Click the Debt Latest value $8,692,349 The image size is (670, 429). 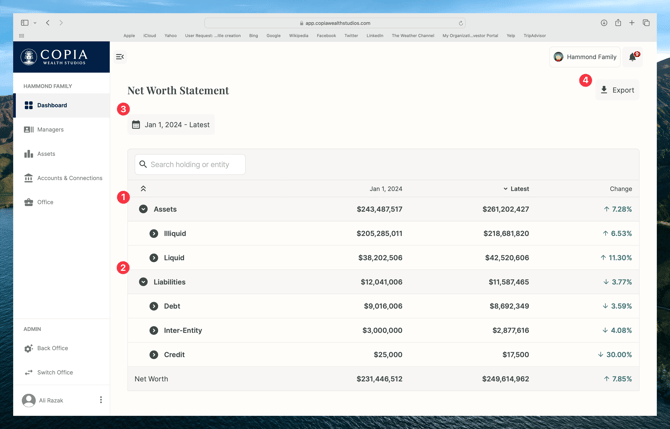(x=509, y=306)
